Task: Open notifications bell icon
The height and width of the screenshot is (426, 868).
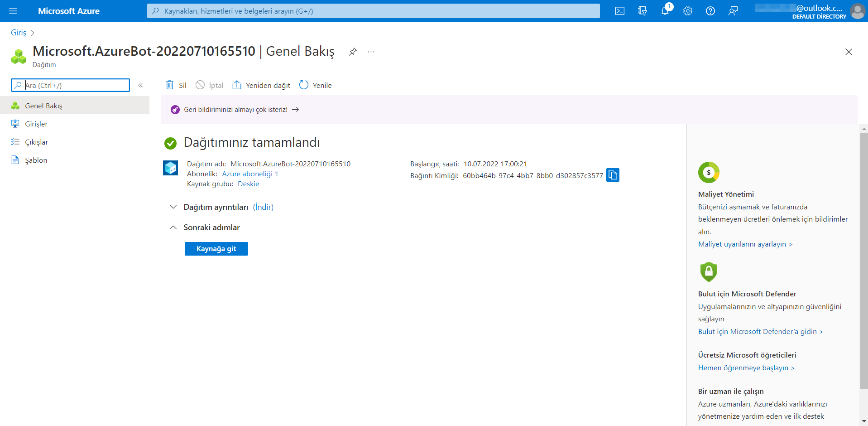Action: [665, 11]
